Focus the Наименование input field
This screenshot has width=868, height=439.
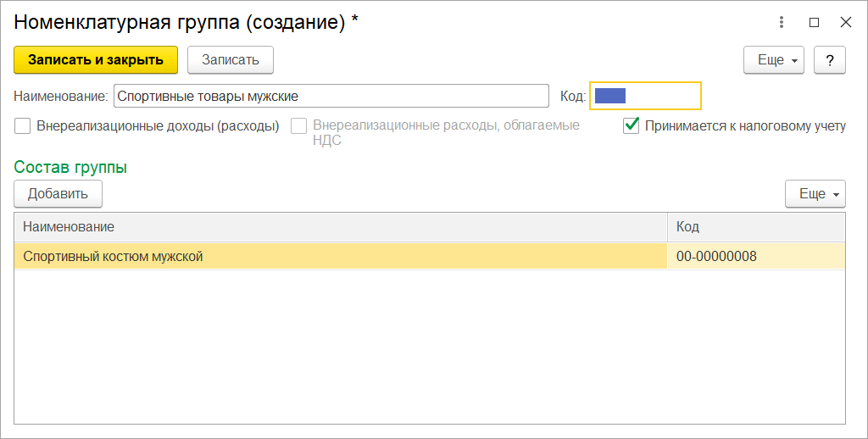pyautogui.click(x=331, y=96)
